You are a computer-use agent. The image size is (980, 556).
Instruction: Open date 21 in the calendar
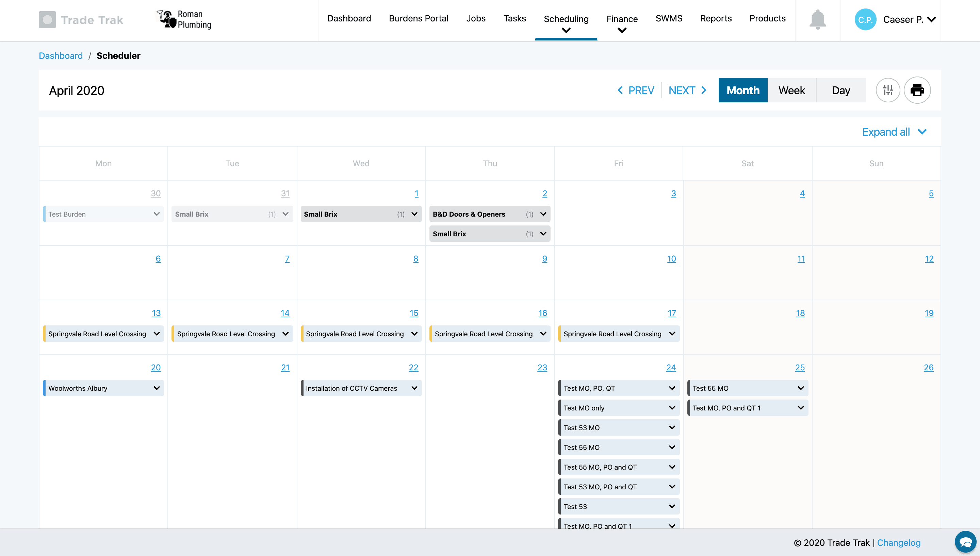point(285,368)
